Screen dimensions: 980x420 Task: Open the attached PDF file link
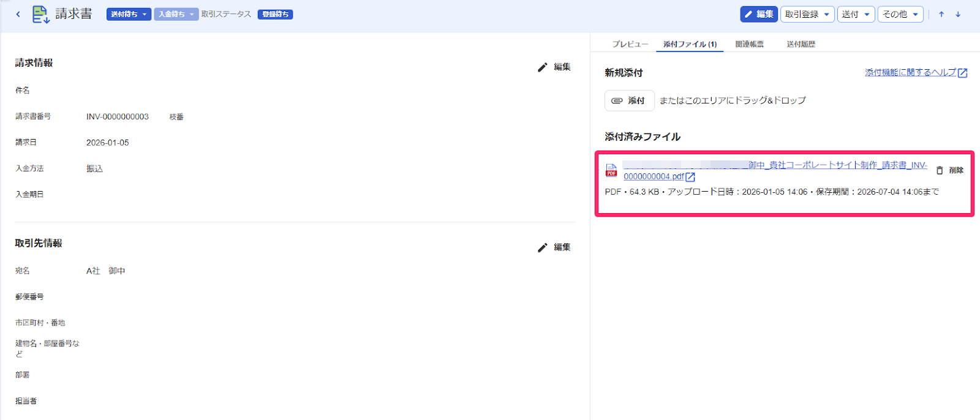[x=775, y=171]
